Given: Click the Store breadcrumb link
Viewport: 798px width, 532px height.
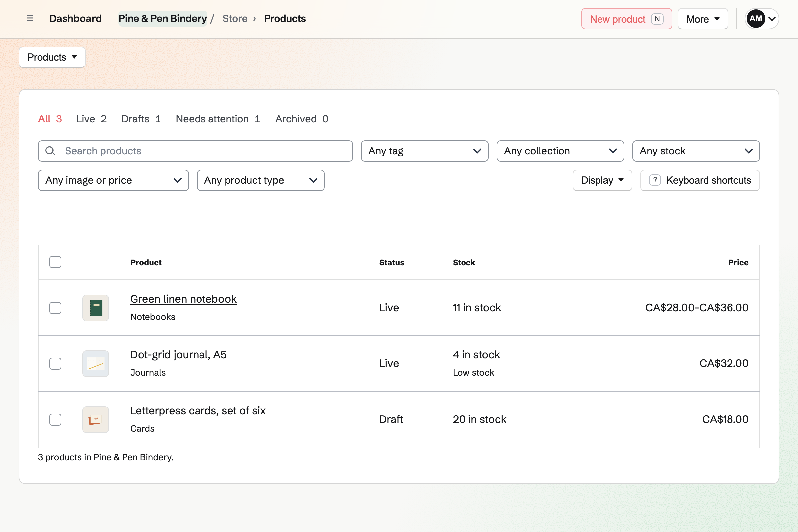Looking at the screenshot, I should (235, 18).
